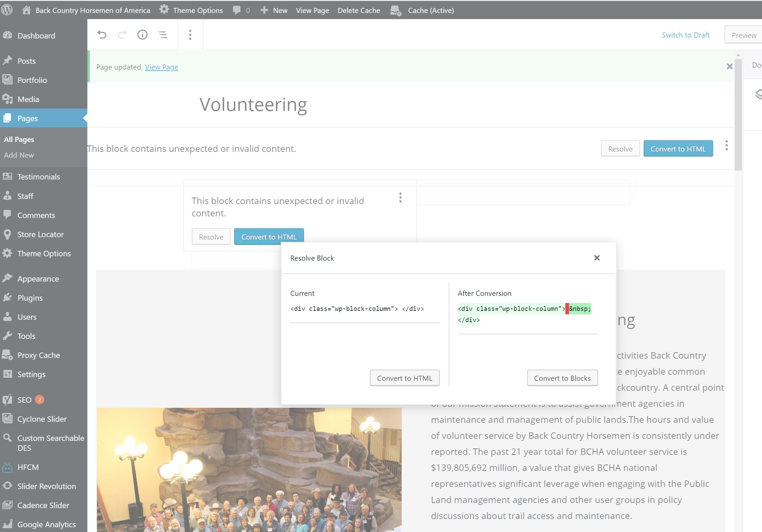Viewport: 762px width, 532px height.
Task: Select Pages in the sidebar
Action: (x=44, y=118)
